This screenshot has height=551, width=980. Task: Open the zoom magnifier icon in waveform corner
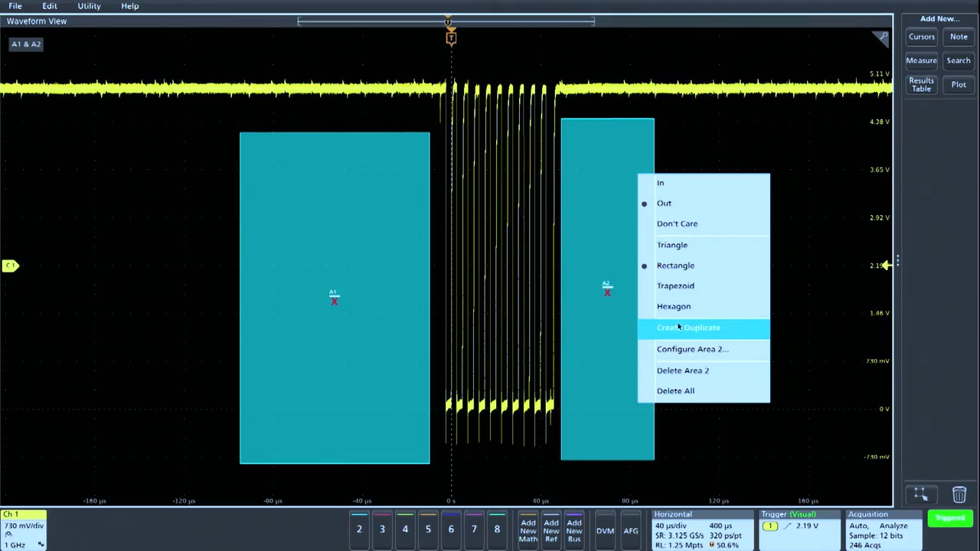883,37
